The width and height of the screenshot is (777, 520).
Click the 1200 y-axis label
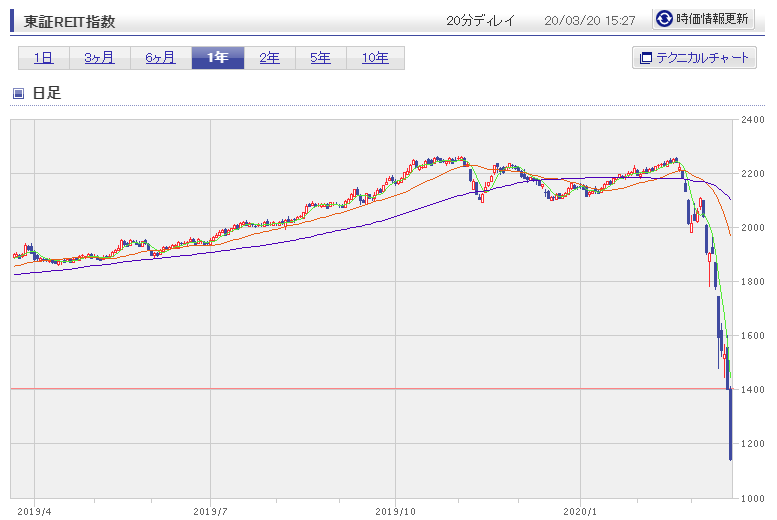pos(753,444)
